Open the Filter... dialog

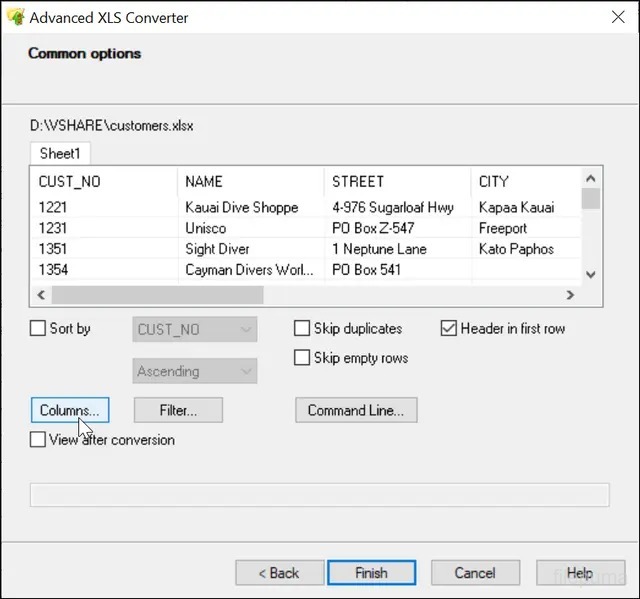pyautogui.click(x=178, y=410)
